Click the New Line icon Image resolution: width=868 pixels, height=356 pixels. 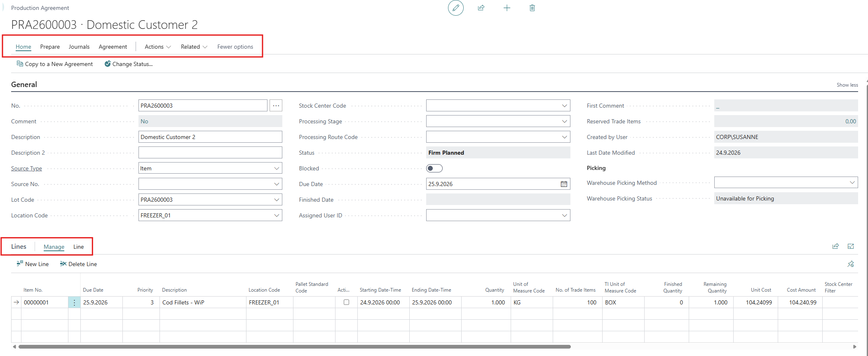[x=20, y=264]
